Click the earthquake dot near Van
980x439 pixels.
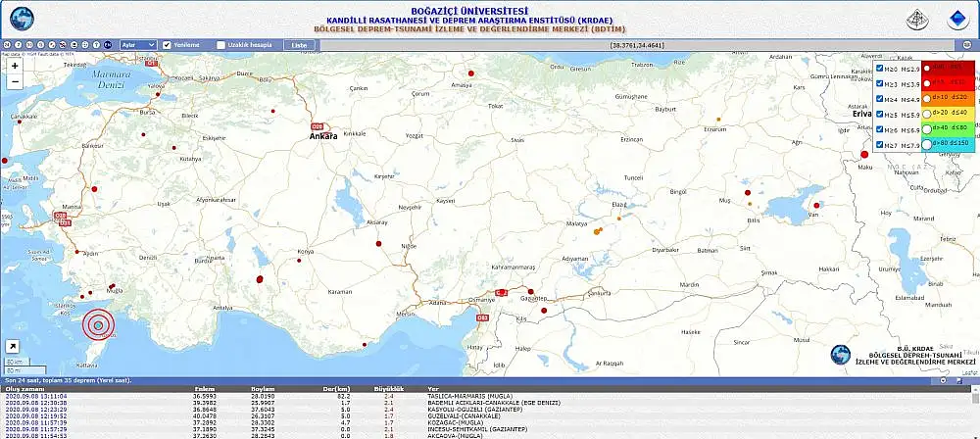pyautogui.click(x=816, y=205)
